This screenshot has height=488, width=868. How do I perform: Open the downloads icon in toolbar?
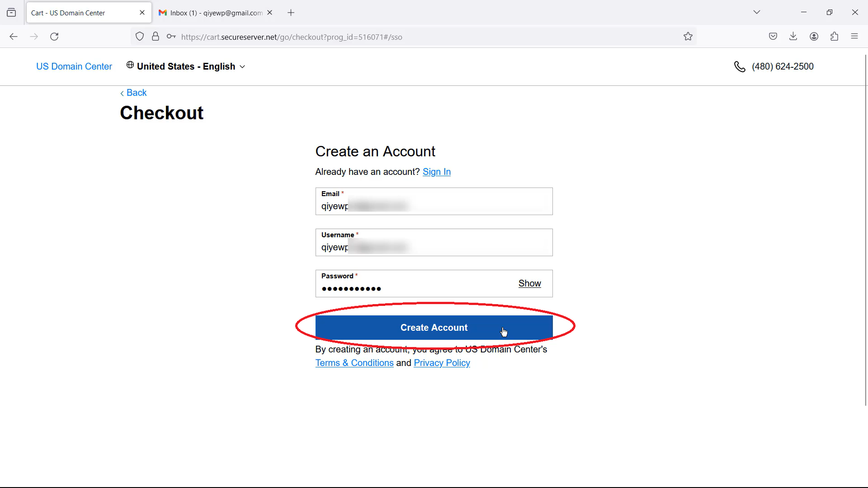click(x=793, y=37)
